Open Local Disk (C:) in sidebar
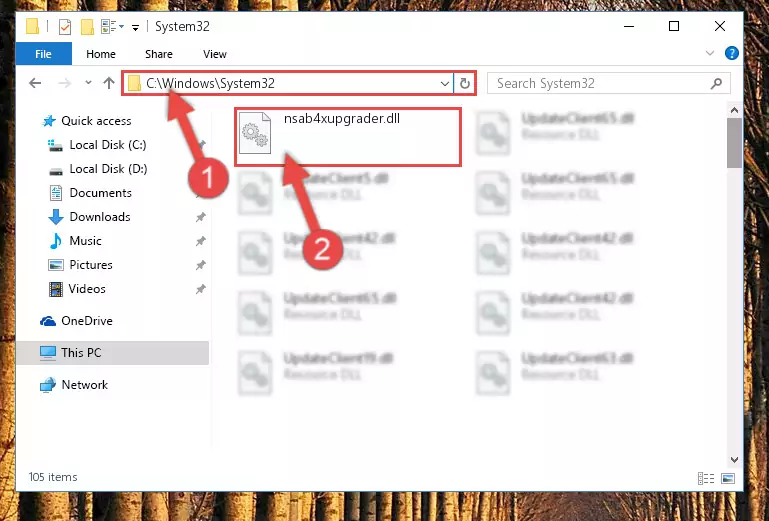 pyautogui.click(x=107, y=145)
